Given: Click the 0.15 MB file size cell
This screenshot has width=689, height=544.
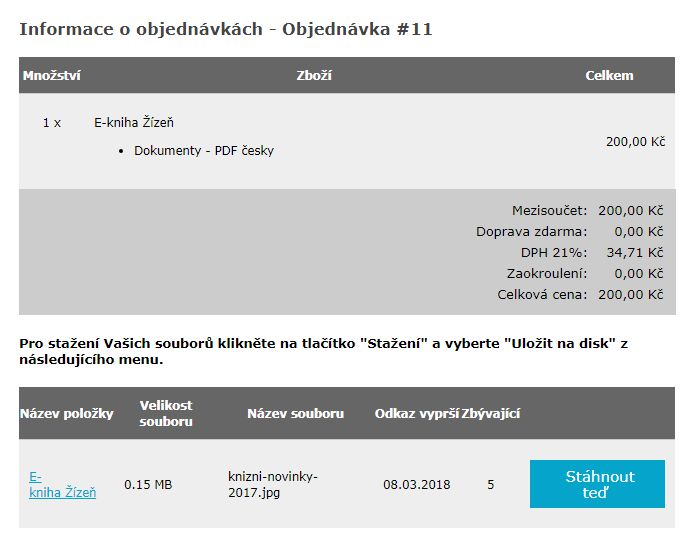Looking at the screenshot, I should pos(148,485).
